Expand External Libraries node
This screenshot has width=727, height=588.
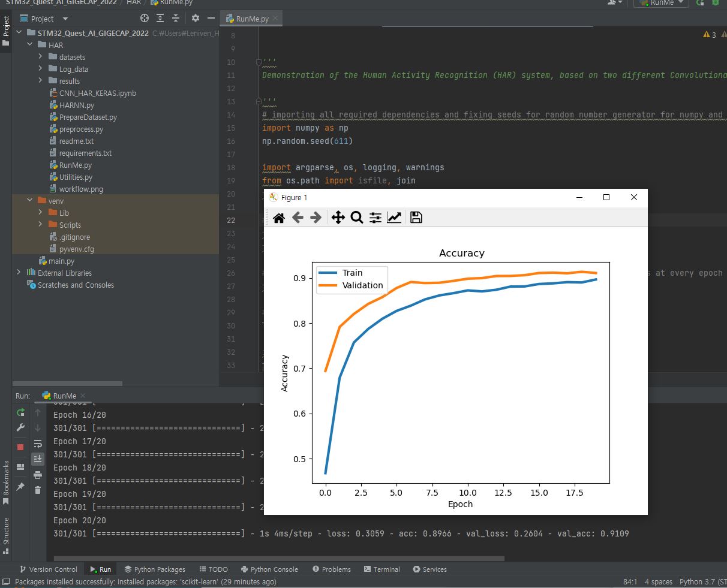click(x=19, y=273)
